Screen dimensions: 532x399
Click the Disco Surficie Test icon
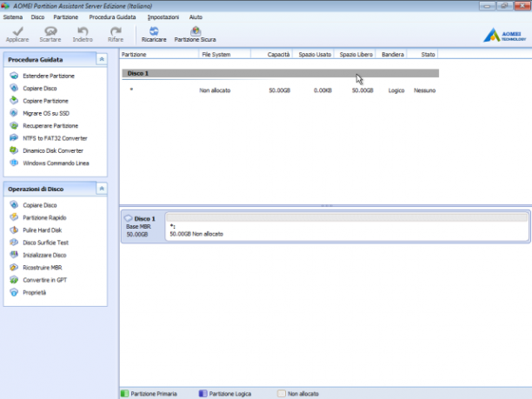coord(14,243)
